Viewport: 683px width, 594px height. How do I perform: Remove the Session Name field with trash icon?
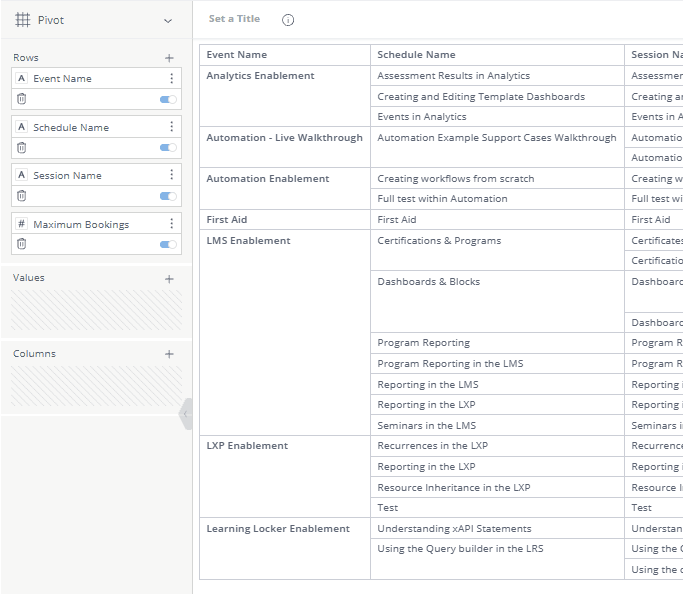(x=21, y=196)
